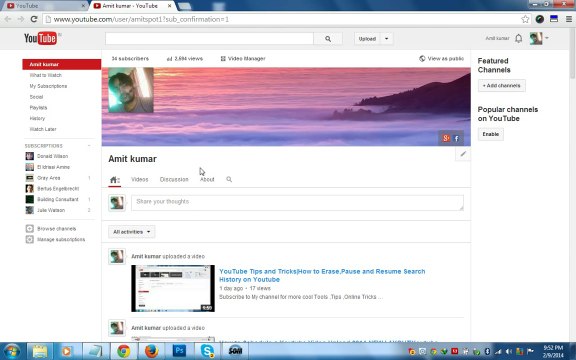
Task: Click channel profile picture on banner
Action: pos(131,90)
